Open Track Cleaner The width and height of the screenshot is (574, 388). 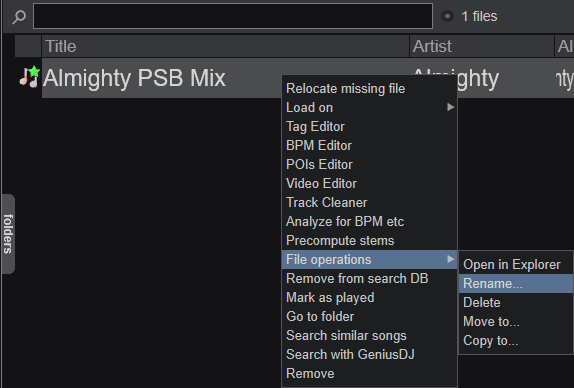click(x=369, y=203)
